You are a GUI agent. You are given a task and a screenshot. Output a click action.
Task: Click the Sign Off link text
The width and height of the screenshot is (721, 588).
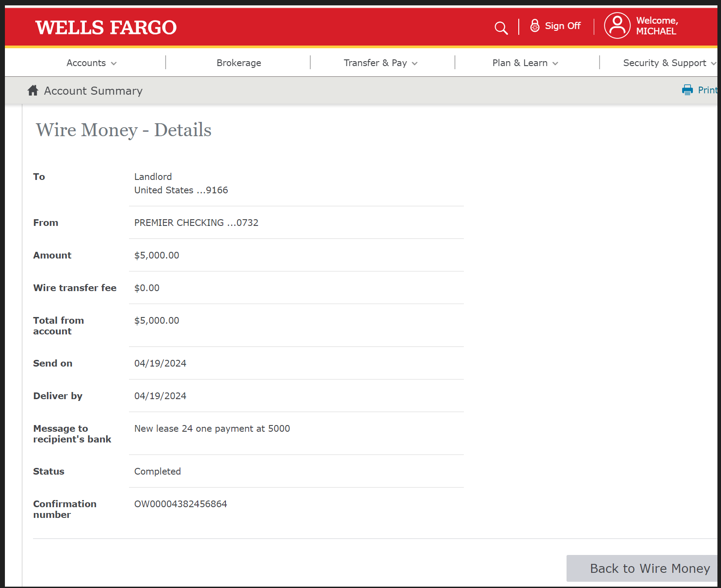[563, 26]
